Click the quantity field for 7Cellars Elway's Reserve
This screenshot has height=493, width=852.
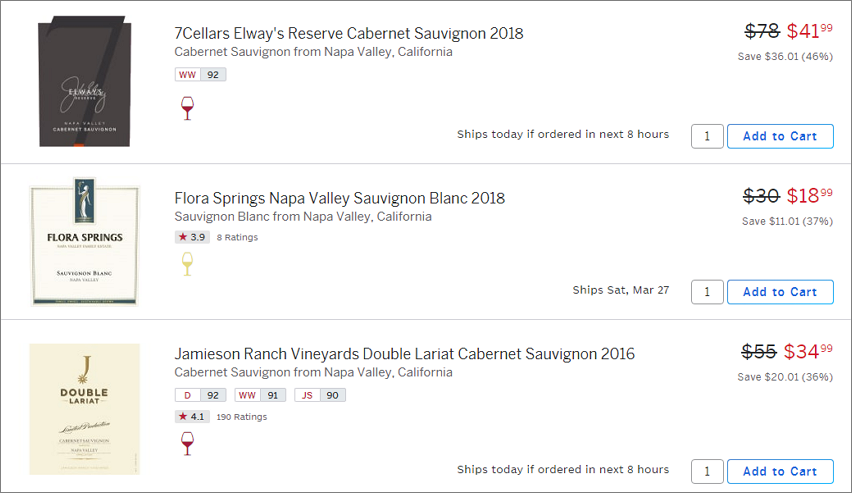(707, 136)
